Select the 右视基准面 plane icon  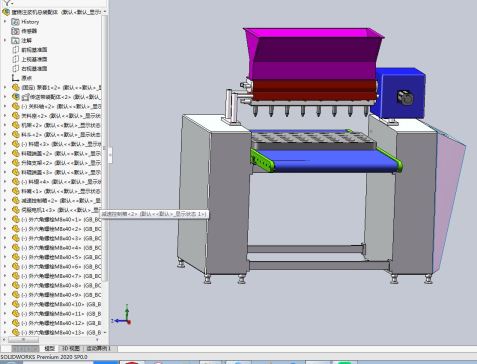point(15,68)
